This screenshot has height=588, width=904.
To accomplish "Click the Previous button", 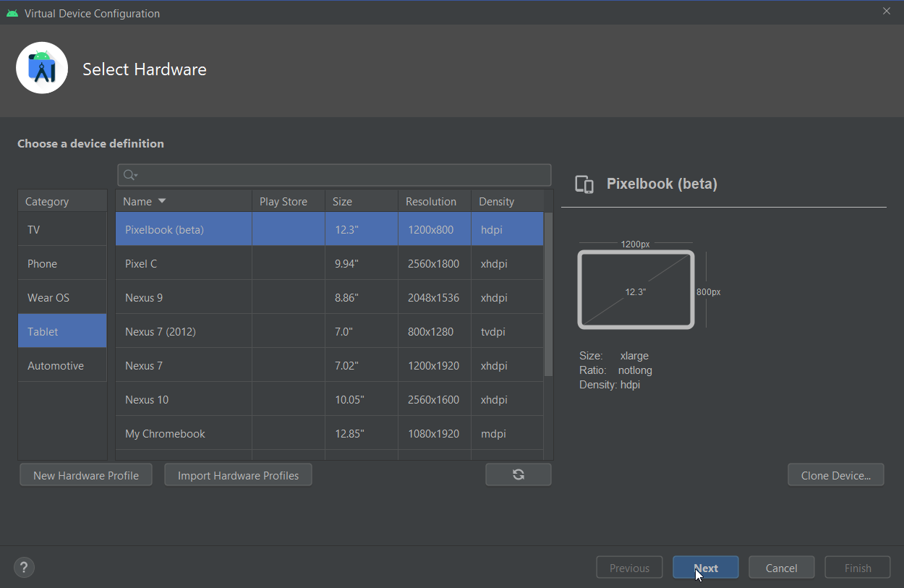I will click(x=629, y=568).
